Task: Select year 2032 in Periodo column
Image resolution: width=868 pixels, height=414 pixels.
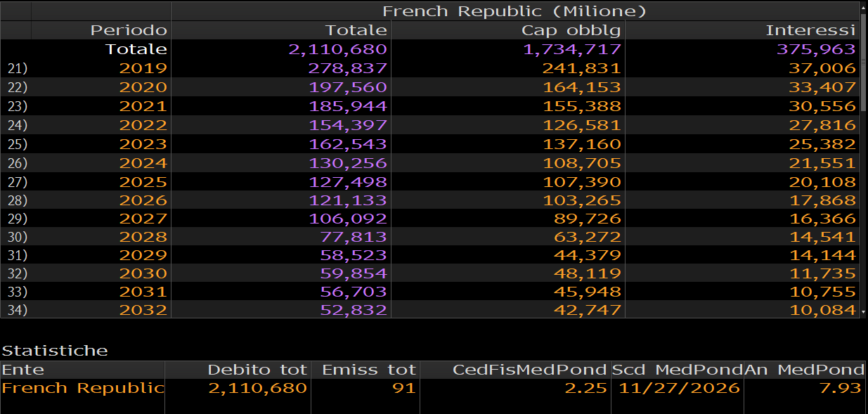Action: [x=143, y=310]
